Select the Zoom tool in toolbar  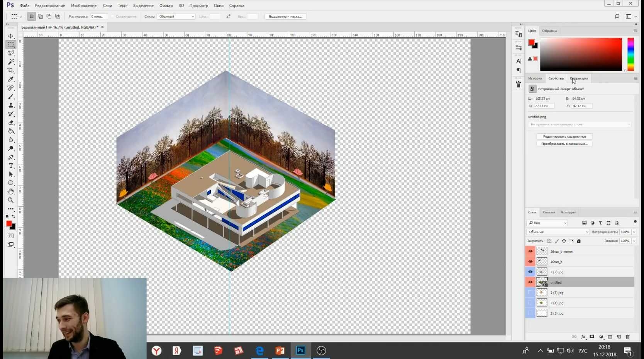[11, 200]
